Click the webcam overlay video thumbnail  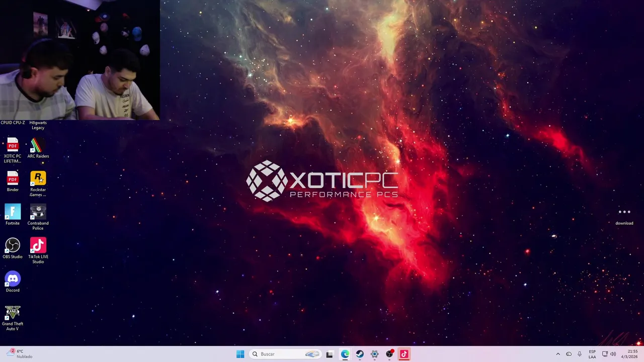pyautogui.click(x=80, y=60)
